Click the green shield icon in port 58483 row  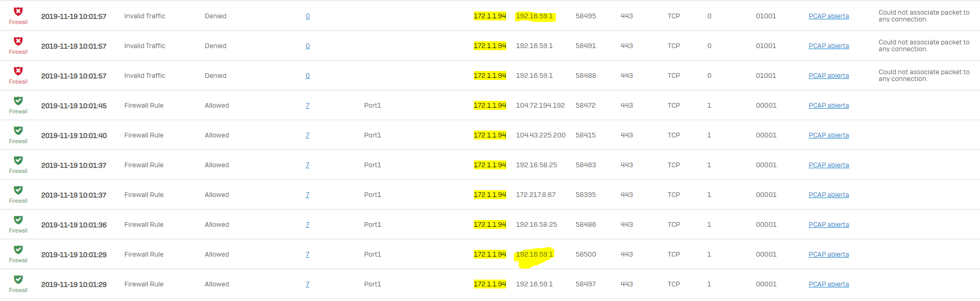click(x=18, y=160)
